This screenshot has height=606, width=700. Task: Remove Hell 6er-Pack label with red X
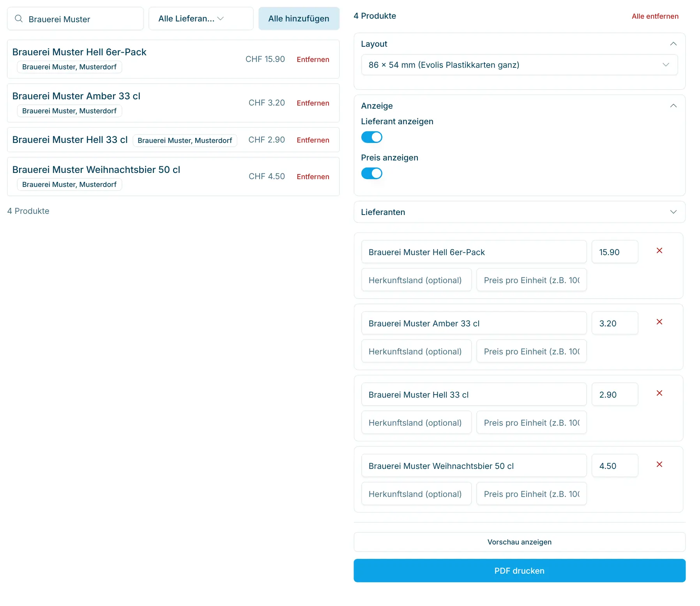[x=659, y=251]
